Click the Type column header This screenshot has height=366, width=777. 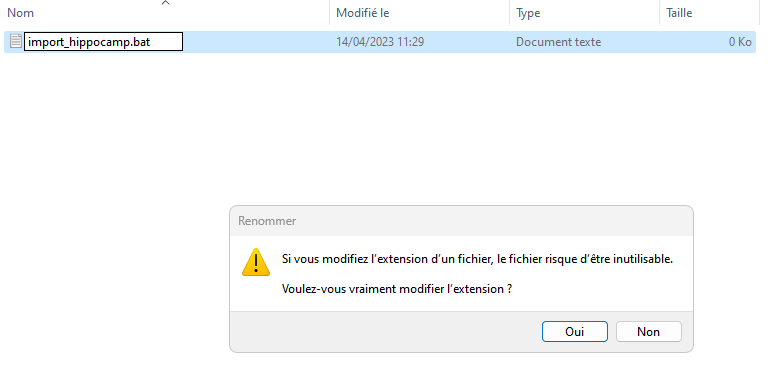tap(528, 13)
